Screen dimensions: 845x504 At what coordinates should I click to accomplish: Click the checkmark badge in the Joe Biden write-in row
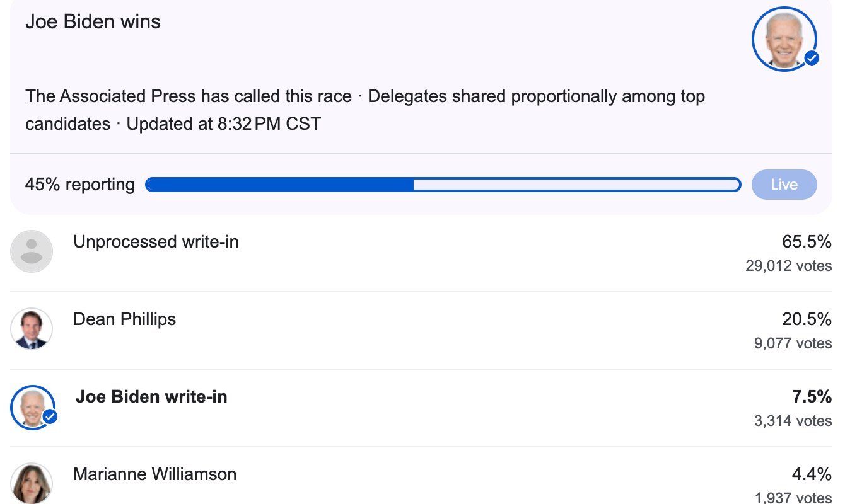tap(49, 416)
